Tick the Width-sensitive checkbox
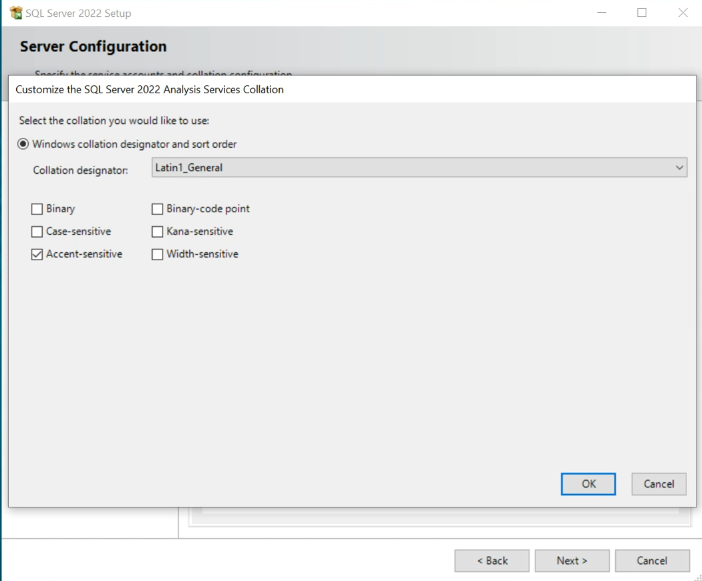 [157, 254]
